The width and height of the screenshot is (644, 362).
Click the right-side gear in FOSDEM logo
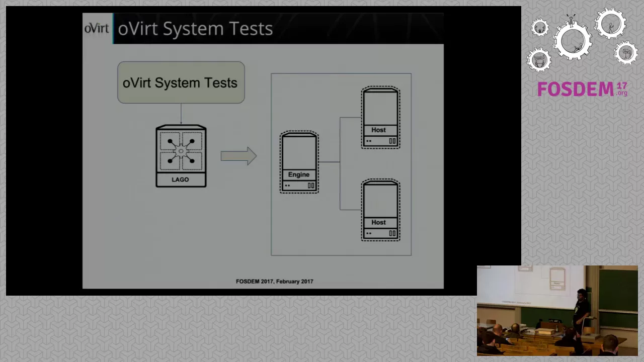(x=626, y=53)
